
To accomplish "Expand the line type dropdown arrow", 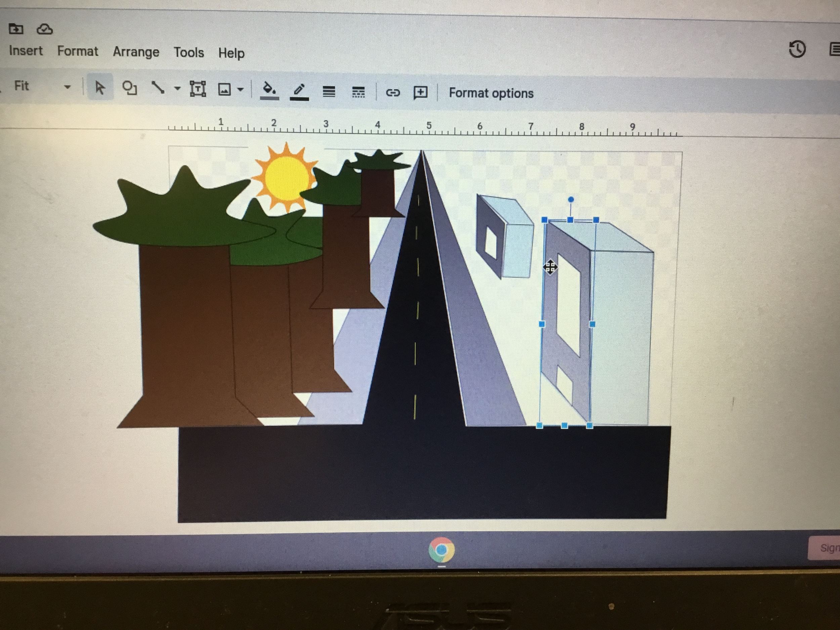I will (x=177, y=88).
